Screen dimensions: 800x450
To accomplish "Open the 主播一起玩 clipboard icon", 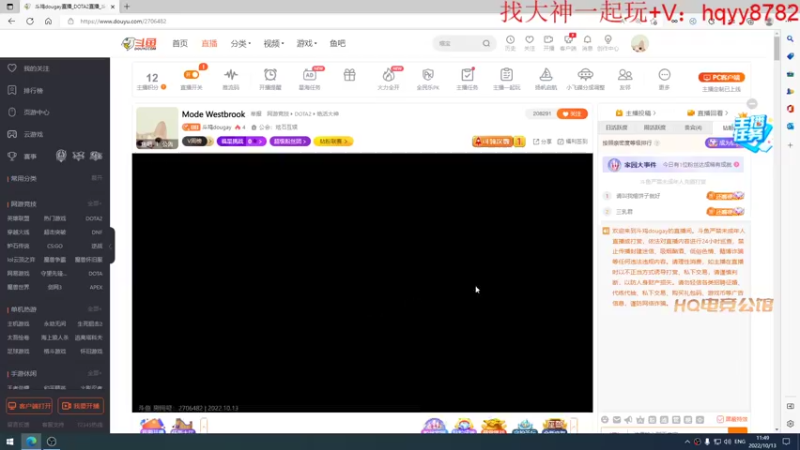I will click(506, 75).
